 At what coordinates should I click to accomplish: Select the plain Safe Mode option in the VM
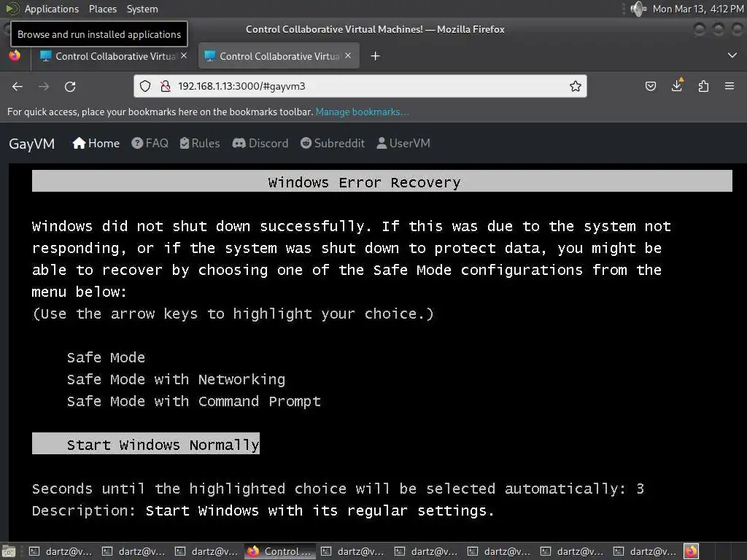point(106,357)
